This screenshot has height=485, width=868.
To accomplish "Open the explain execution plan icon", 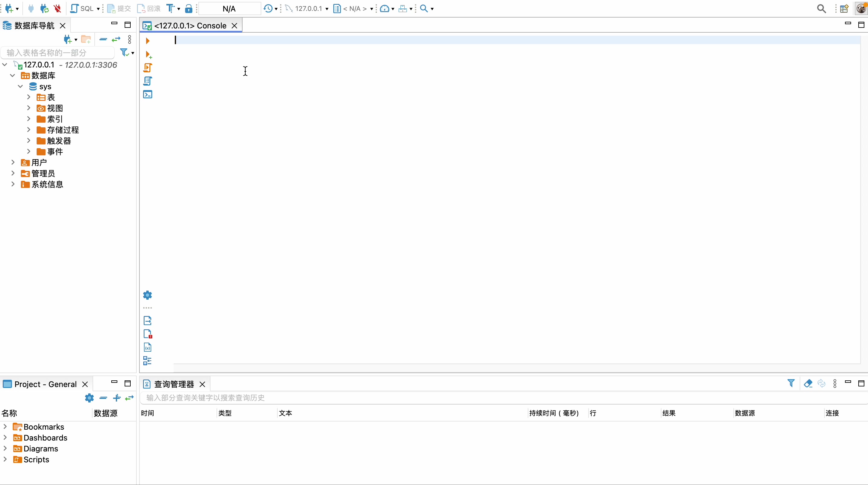I will click(x=147, y=81).
